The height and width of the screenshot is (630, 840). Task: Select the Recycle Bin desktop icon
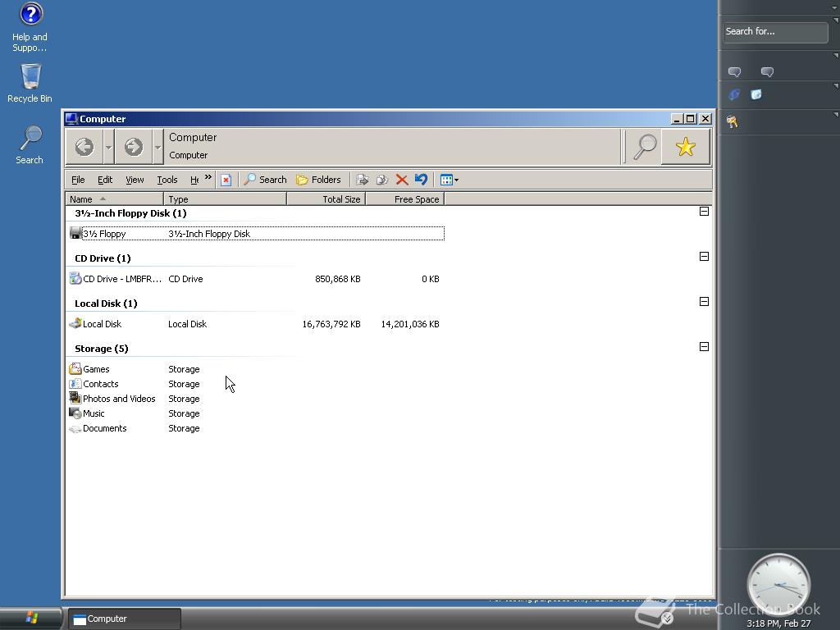[x=30, y=84]
